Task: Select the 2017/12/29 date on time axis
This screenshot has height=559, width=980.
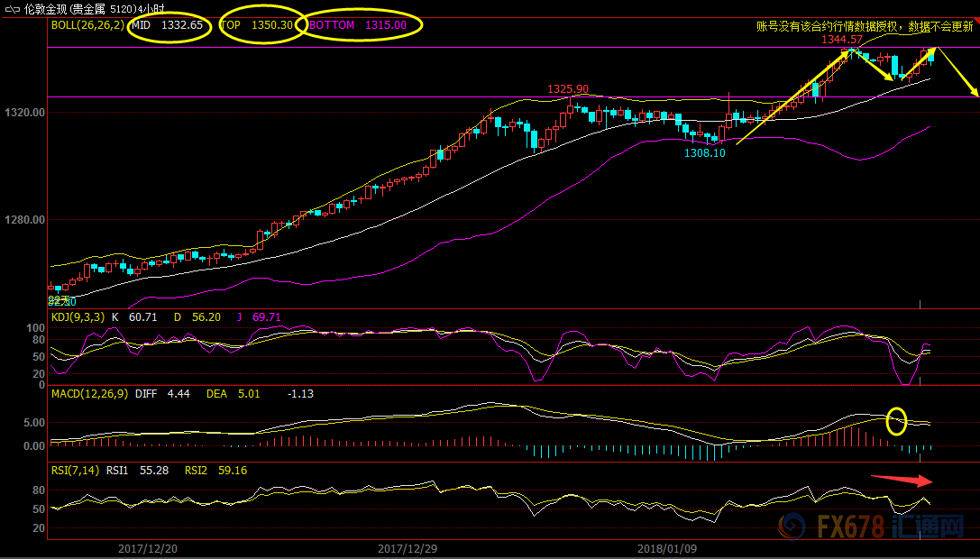Action: pyautogui.click(x=408, y=548)
